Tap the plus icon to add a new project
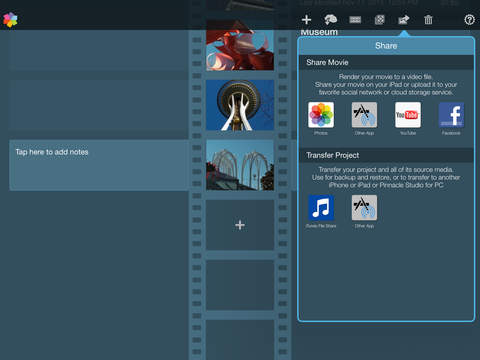Viewport: 480px width, 360px height. (x=306, y=20)
